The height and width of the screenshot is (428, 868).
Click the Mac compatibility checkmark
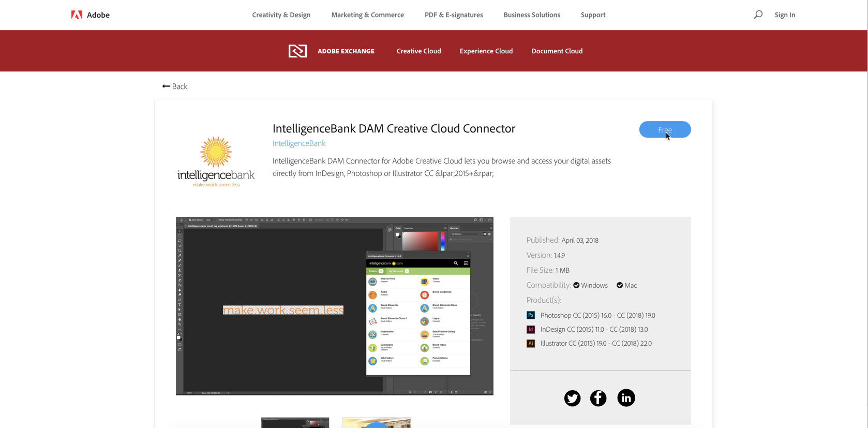(x=620, y=285)
